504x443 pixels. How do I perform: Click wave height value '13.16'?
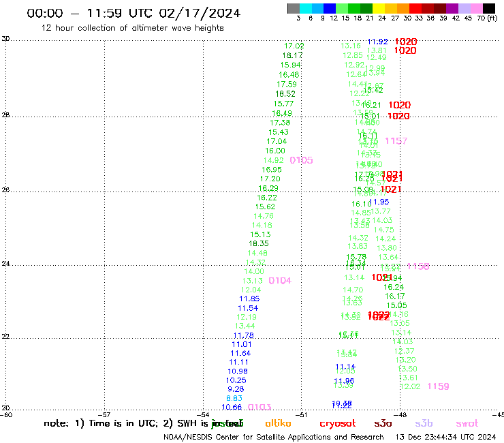[x=351, y=46]
